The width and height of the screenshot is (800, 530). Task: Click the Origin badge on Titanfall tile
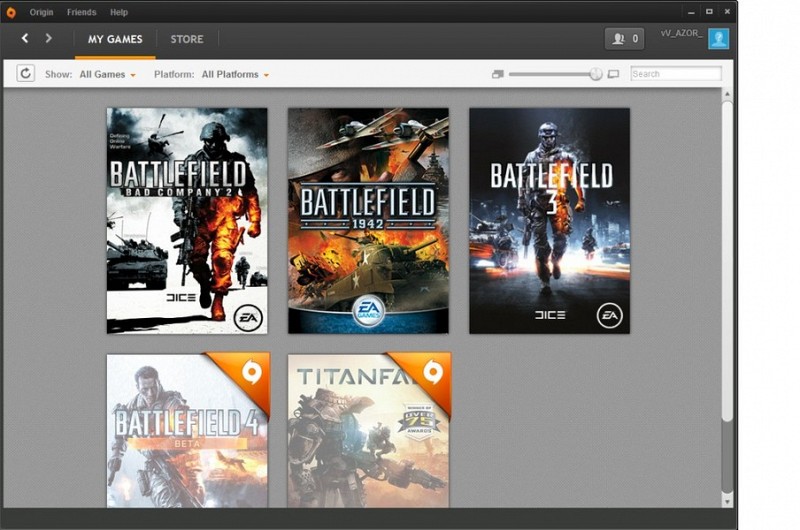pos(433,372)
